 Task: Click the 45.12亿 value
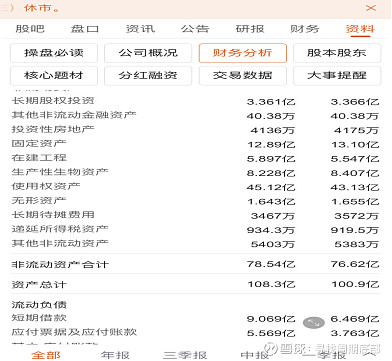[x=271, y=188]
